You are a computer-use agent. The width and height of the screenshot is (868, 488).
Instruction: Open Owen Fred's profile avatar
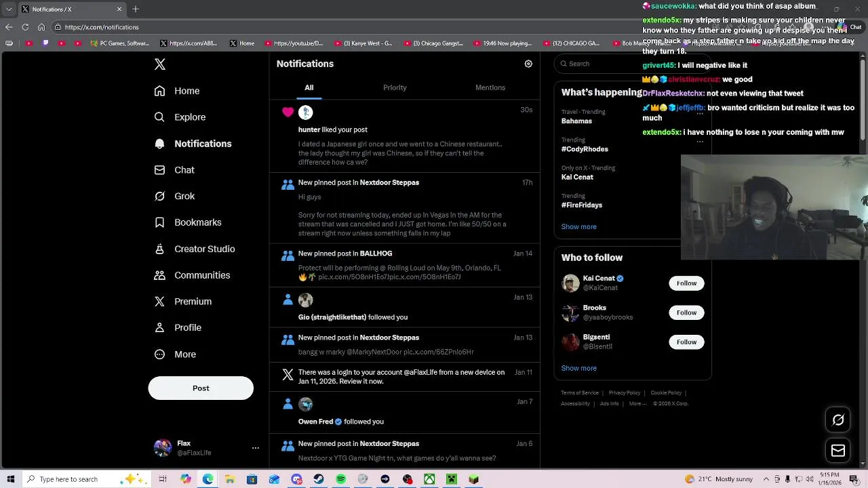point(306,405)
